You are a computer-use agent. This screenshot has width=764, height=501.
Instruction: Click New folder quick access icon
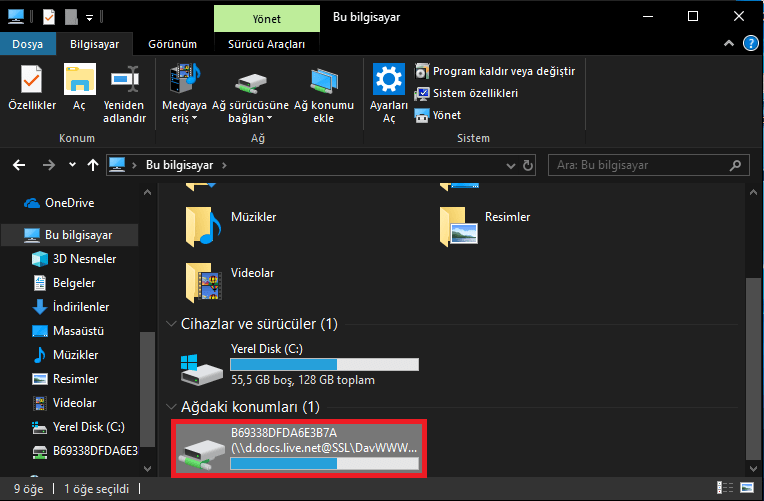coord(71,18)
